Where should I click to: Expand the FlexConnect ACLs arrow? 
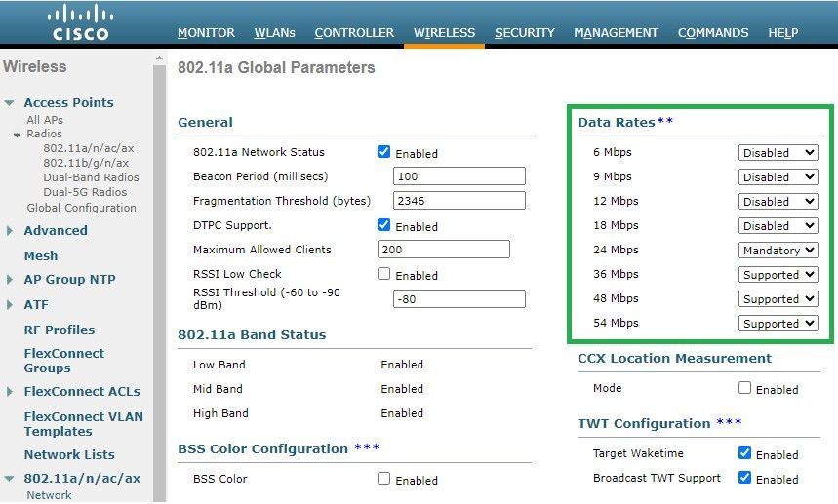tap(9, 391)
